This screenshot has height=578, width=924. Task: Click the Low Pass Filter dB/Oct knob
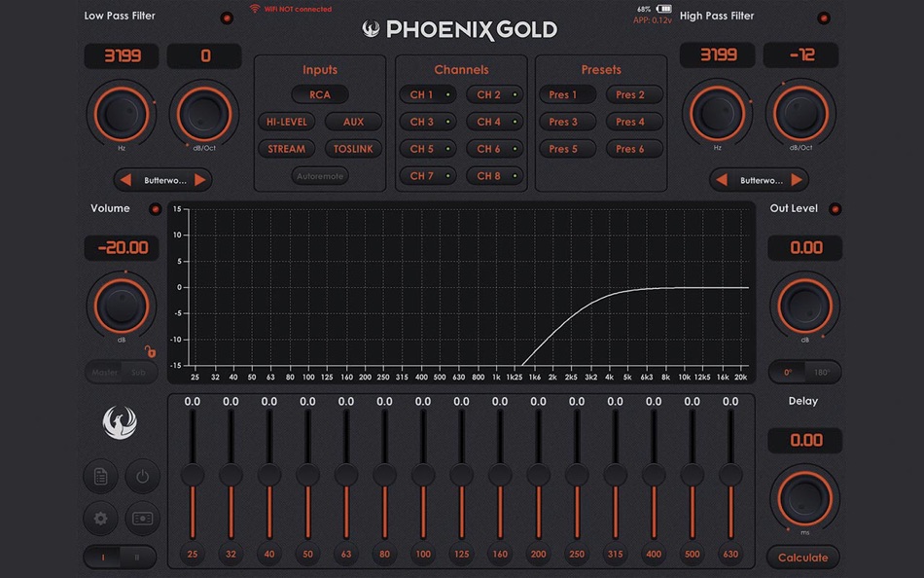(204, 114)
